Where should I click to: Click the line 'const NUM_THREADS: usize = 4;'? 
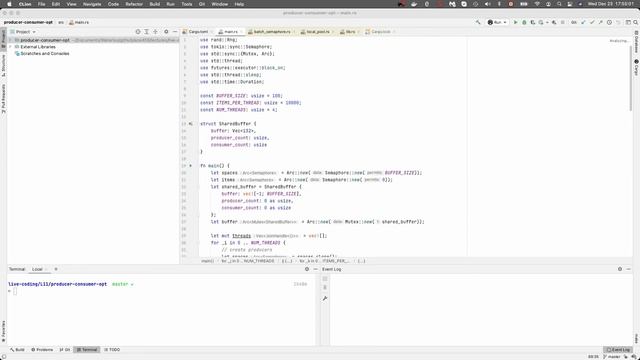click(239, 110)
